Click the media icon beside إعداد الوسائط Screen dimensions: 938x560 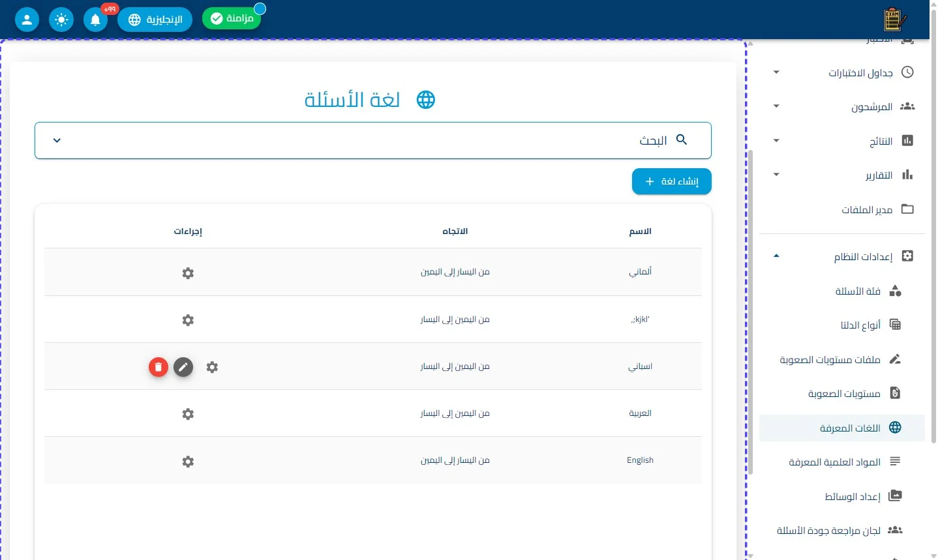pos(895,495)
